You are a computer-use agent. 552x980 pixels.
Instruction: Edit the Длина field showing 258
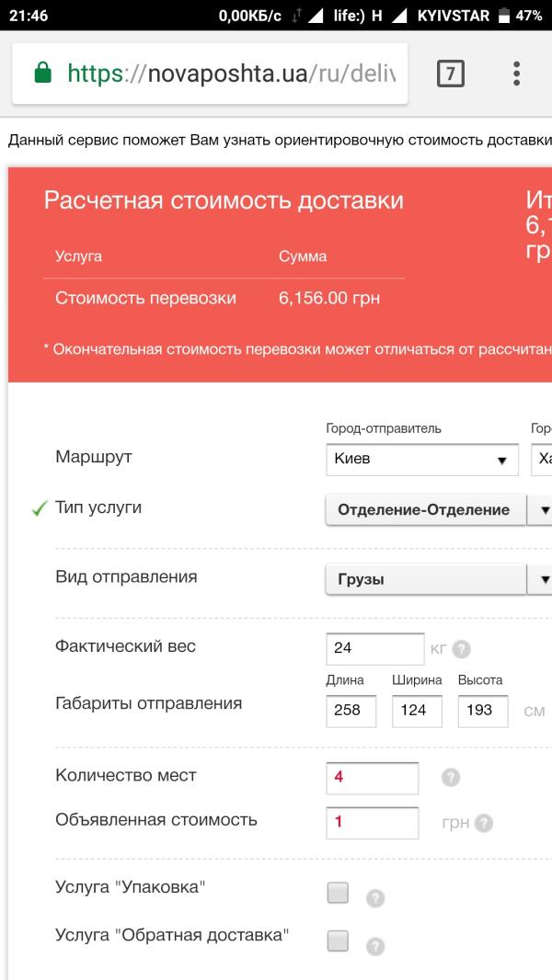(351, 712)
